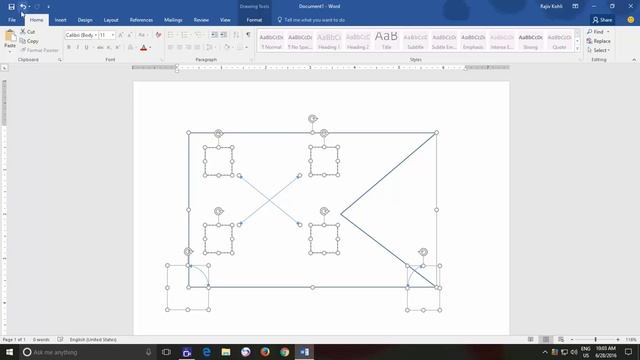Switch to the Design tab

click(85, 20)
